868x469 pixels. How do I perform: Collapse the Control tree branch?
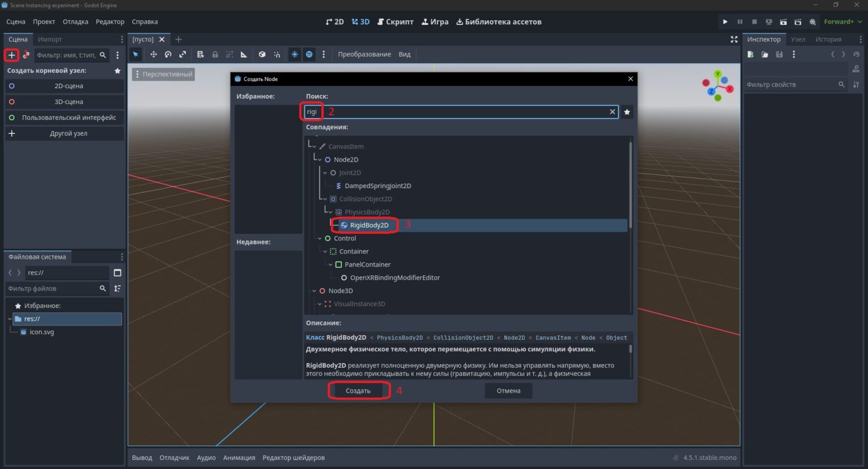[320, 238]
